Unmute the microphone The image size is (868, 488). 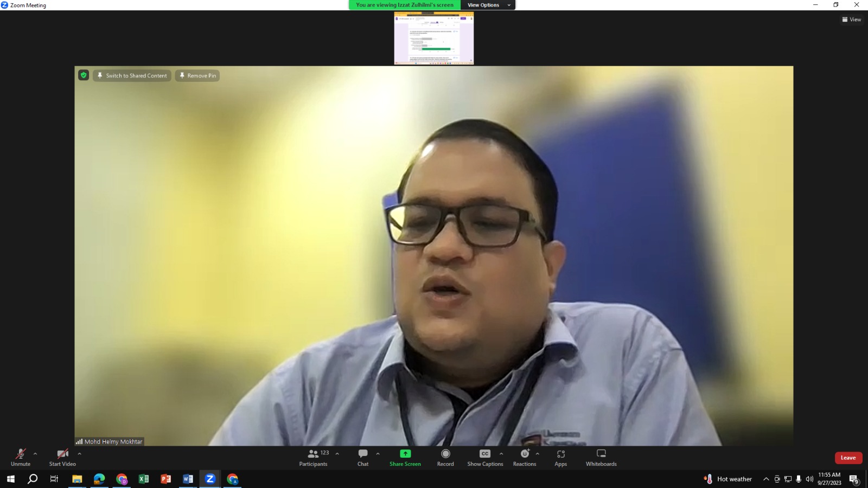(21, 457)
